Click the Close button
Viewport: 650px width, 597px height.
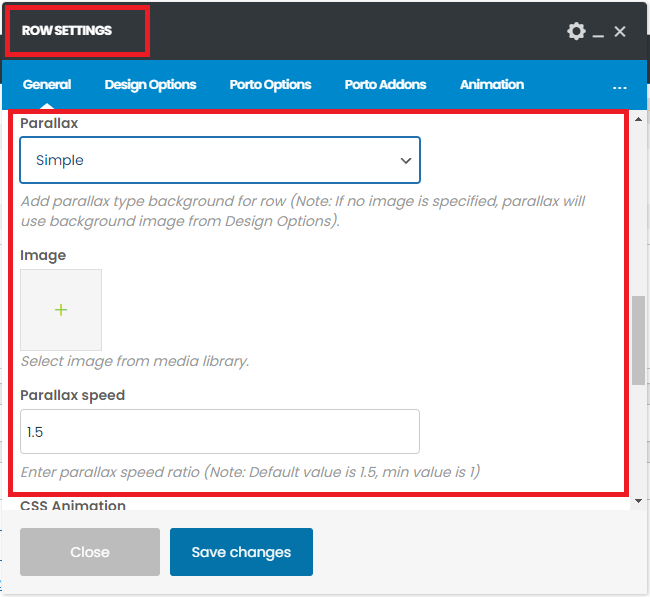pos(90,552)
